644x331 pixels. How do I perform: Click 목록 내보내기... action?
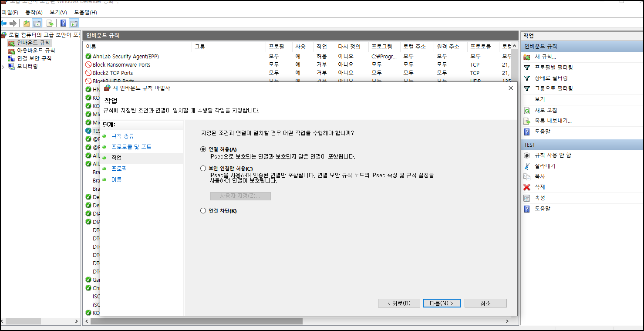pyautogui.click(x=553, y=121)
